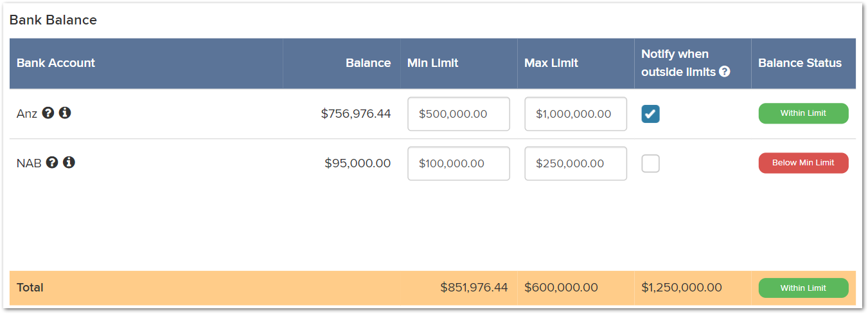This screenshot has width=868, height=314.
Task: Enable notify checkbox for NAB account
Action: coord(651,163)
